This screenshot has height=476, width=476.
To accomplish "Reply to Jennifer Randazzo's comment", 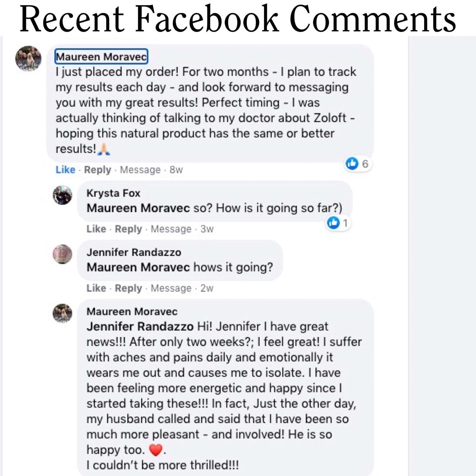I will (128, 288).
